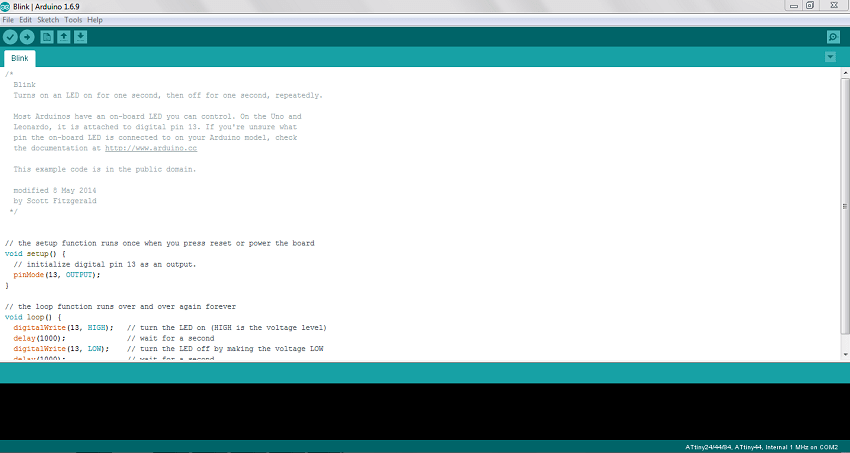Open the Serial Monitor icon
This screenshot has width=850, height=453.
[833, 37]
